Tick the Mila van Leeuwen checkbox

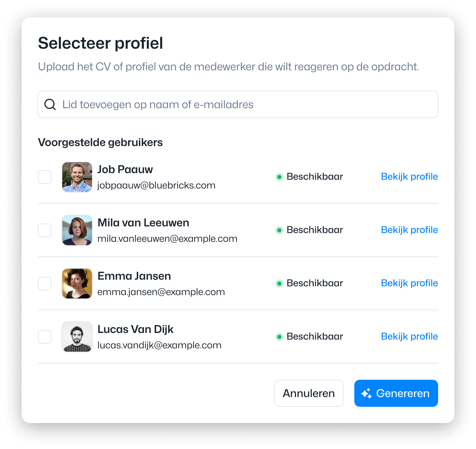(45, 230)
